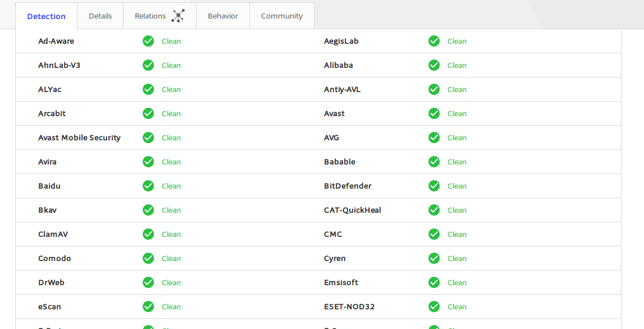Click the green check icon for DrWeb
Screen dimensions: 644x329
pyautogui.click(x=148, y=282)
